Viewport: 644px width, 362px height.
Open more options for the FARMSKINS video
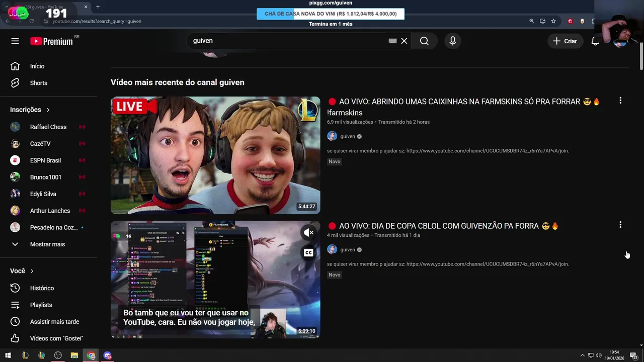point(620,101)
